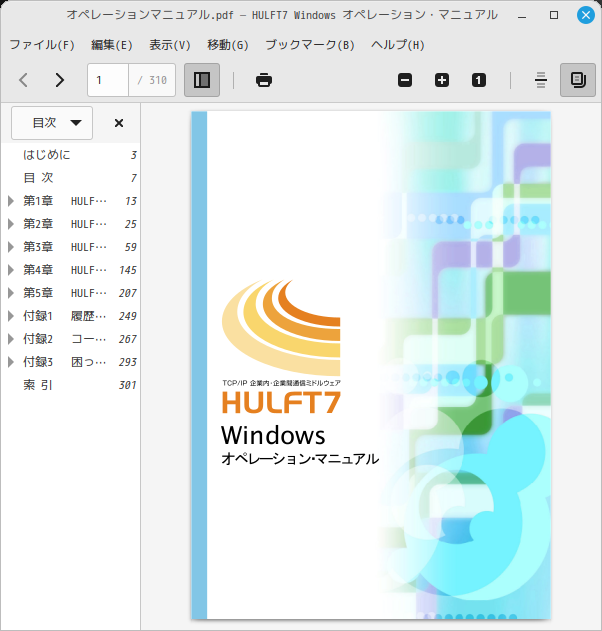Go to the previous page arrow
The width and height of the screenshot is (602, 631).
24,80
